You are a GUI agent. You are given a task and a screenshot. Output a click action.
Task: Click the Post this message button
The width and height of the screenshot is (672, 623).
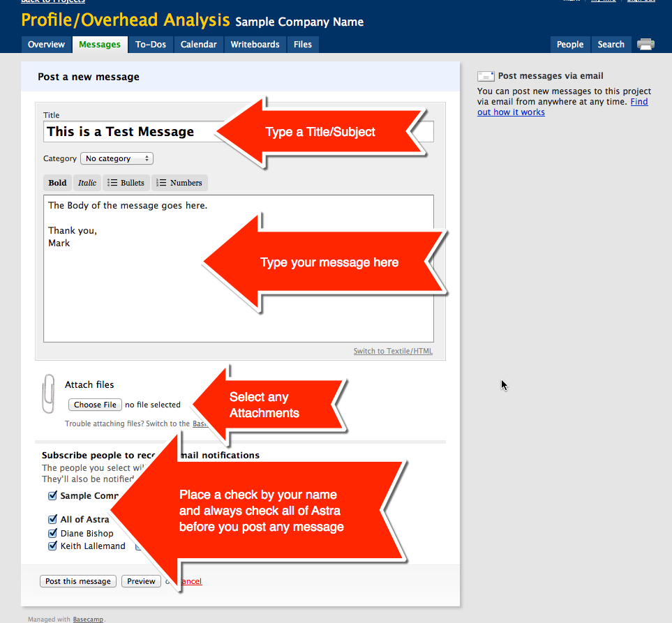pyautogui.click(x=78, y=581)
